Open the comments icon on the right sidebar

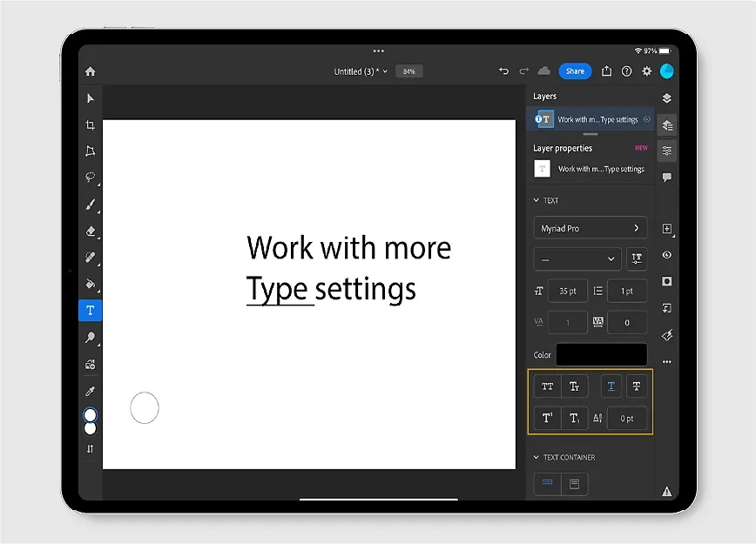[x=667, y=178]
